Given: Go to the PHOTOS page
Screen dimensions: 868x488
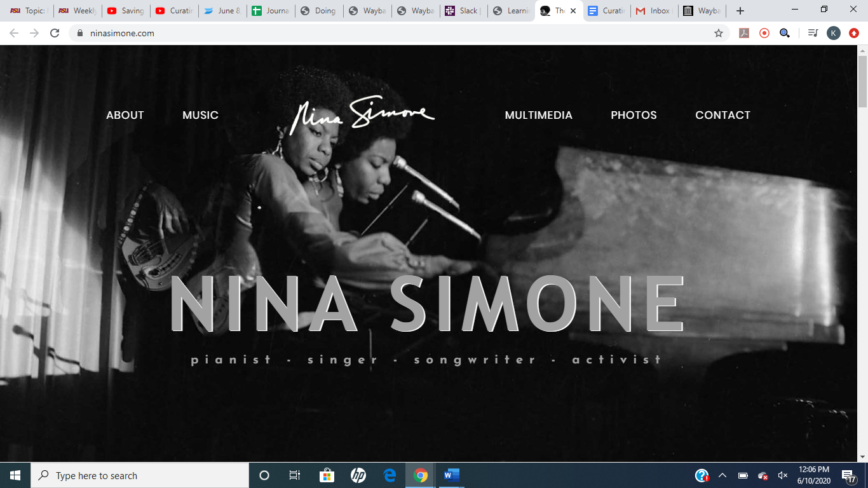Looking at the screenshot, I should pyautogui.click(x=634, y=115).
